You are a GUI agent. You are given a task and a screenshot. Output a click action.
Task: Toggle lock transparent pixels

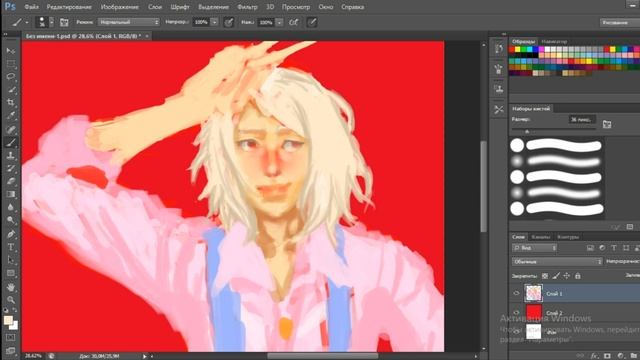545,276
